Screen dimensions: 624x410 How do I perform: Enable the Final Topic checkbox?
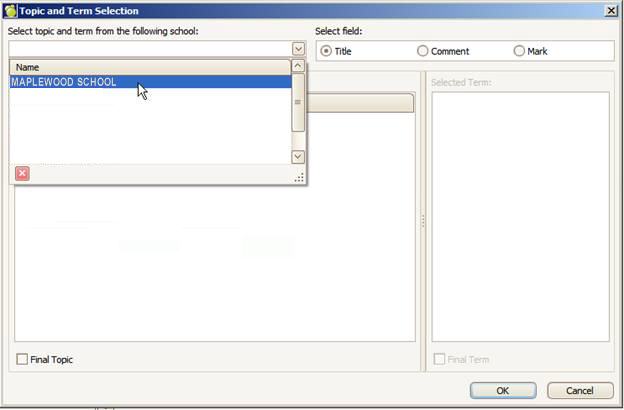tap(22, 360)
